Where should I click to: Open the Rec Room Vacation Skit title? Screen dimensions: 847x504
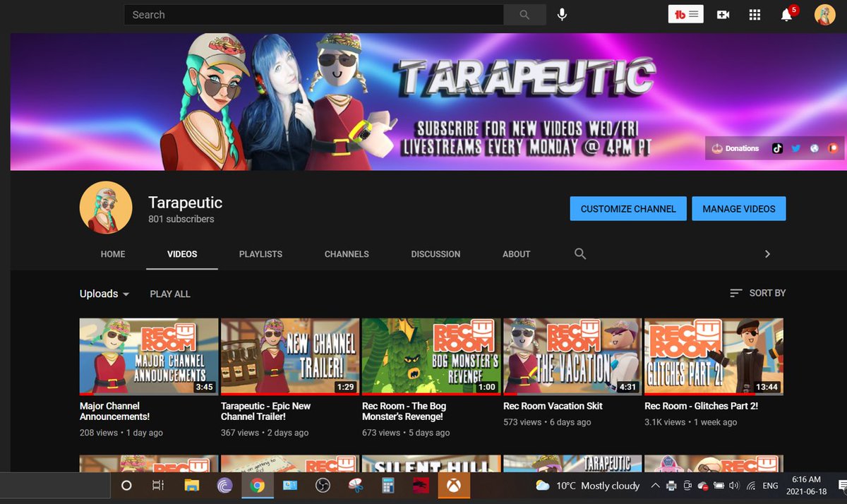point(553,406)
